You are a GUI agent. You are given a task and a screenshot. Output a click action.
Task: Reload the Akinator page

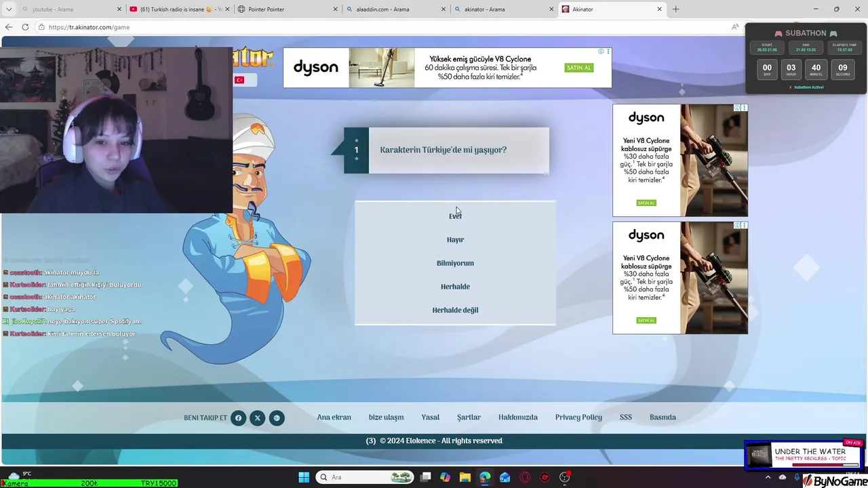point(25,27)
